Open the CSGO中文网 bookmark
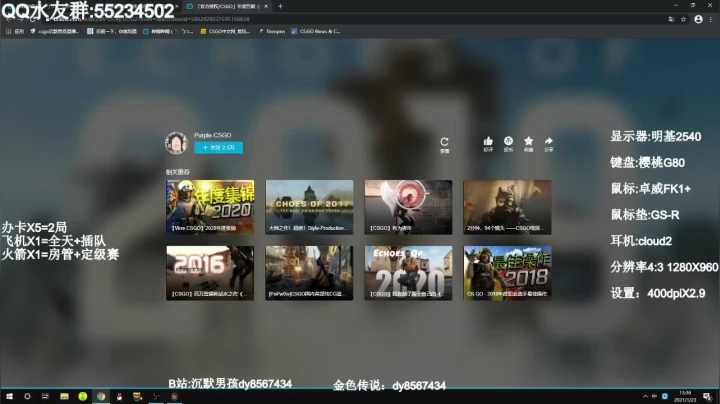The width and height of the screenshot is (720, 404). (225, 31)
